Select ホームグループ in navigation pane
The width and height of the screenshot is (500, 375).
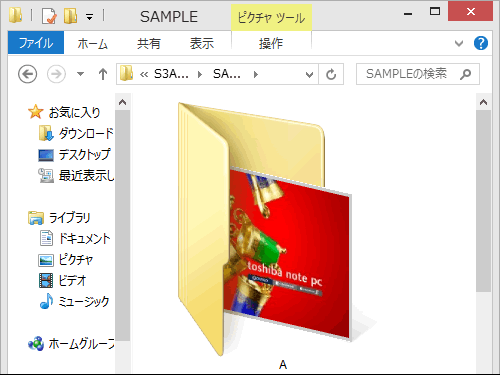tap(81, 343)
